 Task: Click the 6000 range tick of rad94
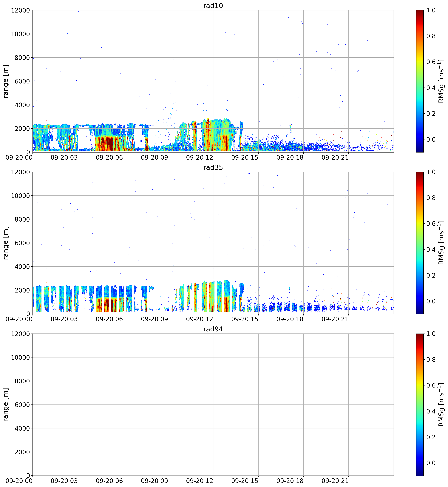(x=22, y=405)
